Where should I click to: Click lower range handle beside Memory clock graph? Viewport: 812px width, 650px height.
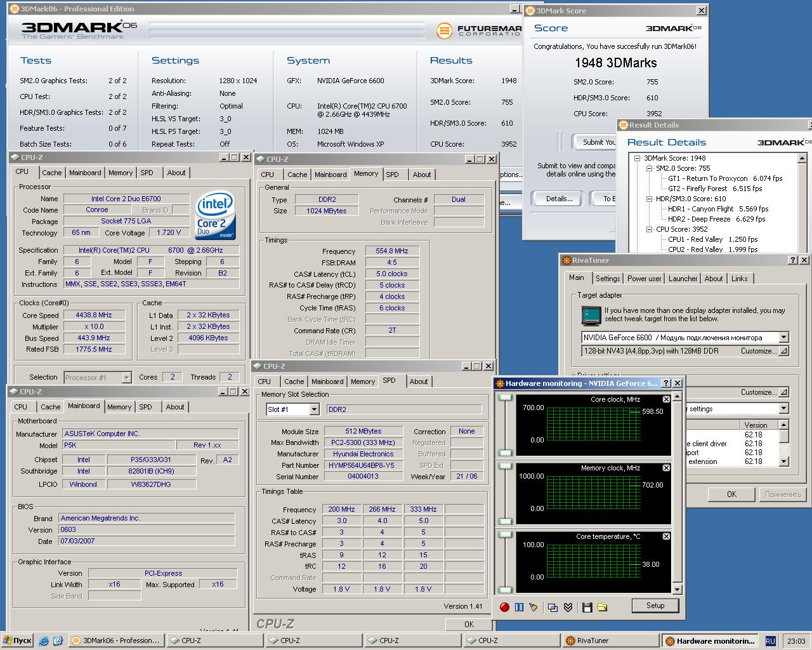pos(505,522)
